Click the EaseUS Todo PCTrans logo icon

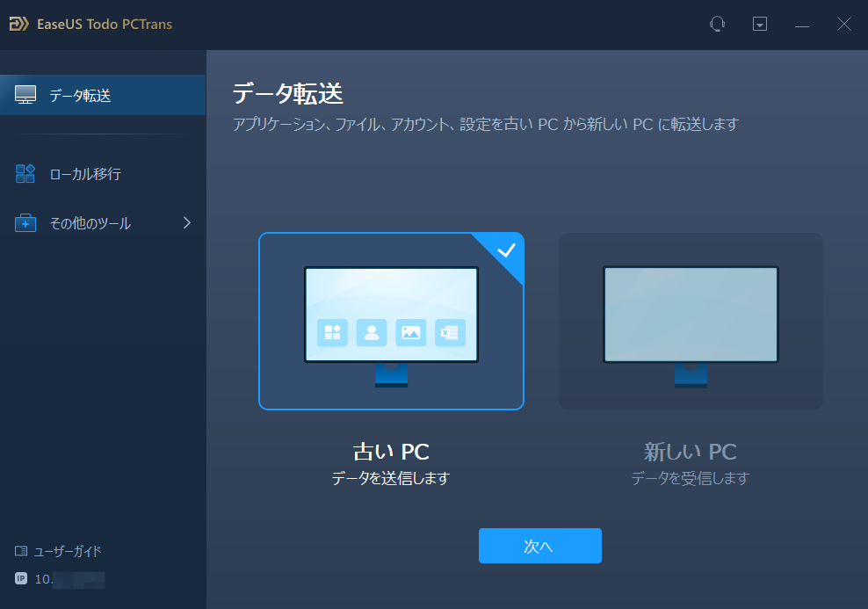pyautogui.click(x=18, y=24)
